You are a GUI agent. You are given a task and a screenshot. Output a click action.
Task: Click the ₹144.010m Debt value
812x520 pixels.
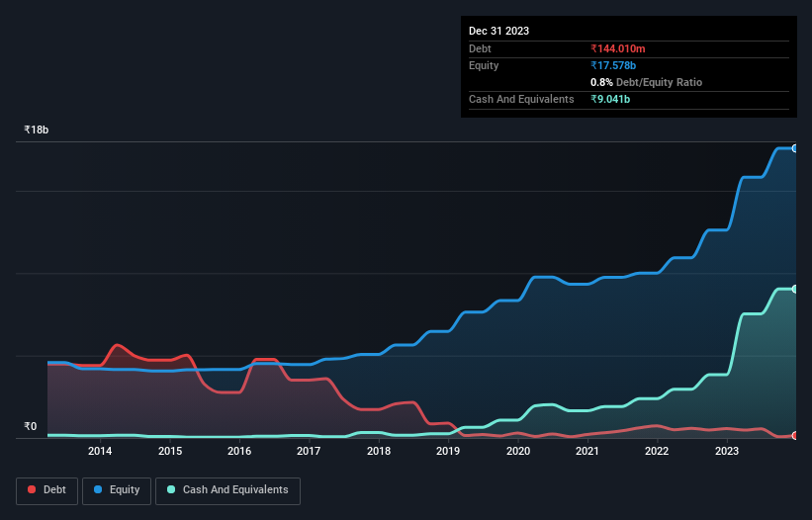pos(618,48)
